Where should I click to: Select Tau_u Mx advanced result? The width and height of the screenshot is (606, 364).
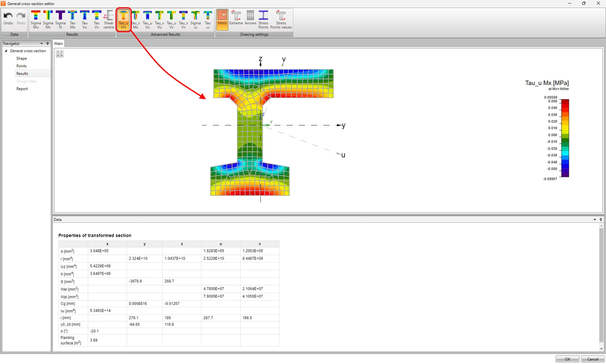[123, 20]
